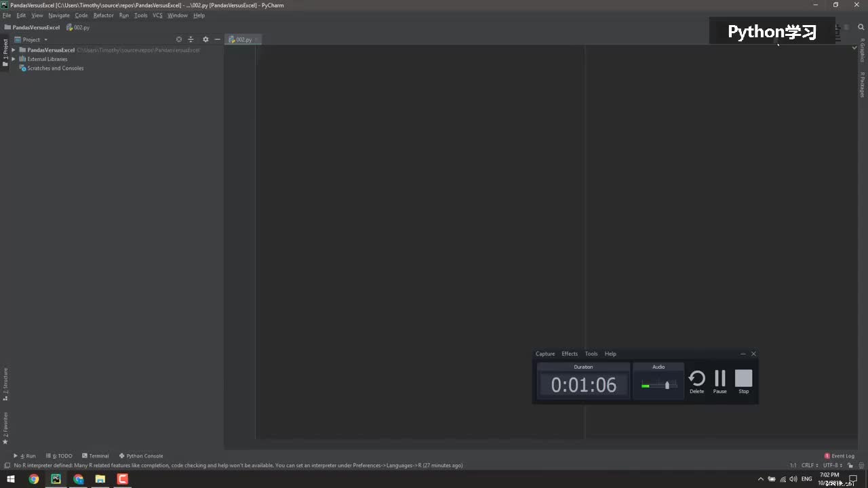Open the View menu
This screenshot has width=868, height=488.
coord(37,15)
